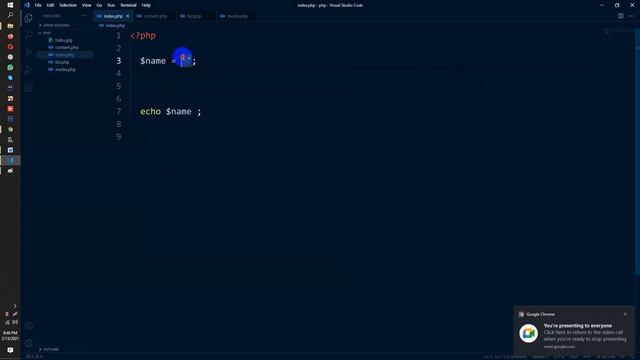Open editor More Actions ellipsis menu
Screen dimensions: 640x360
pyautogui.click(x=631, y=16)
